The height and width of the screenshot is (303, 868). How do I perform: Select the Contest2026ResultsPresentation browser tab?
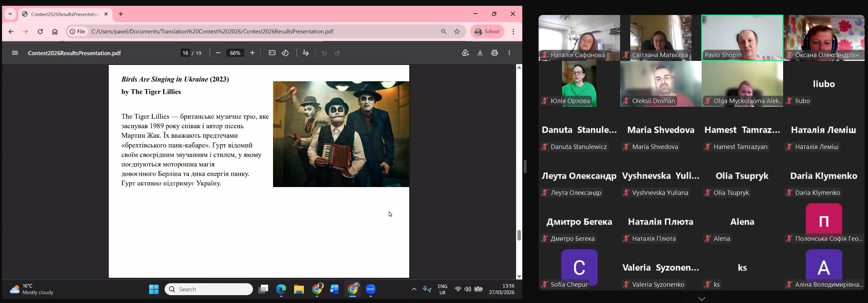click(65, 14)
